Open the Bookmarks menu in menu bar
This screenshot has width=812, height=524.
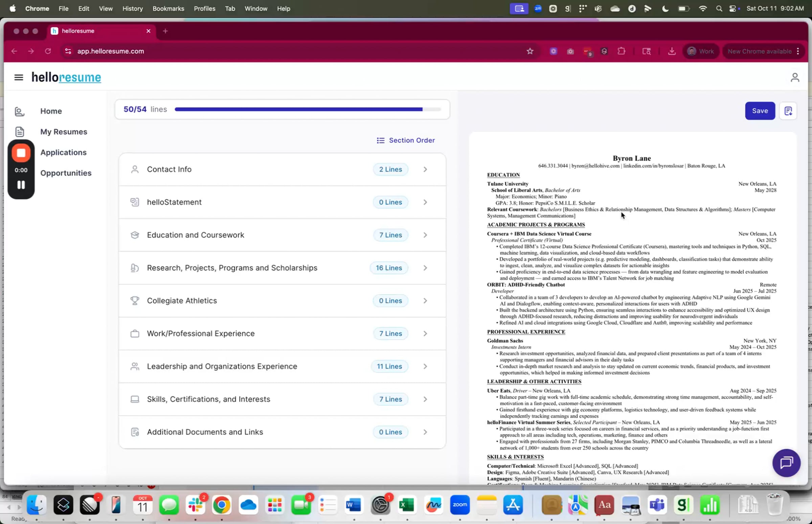(168, 8)
